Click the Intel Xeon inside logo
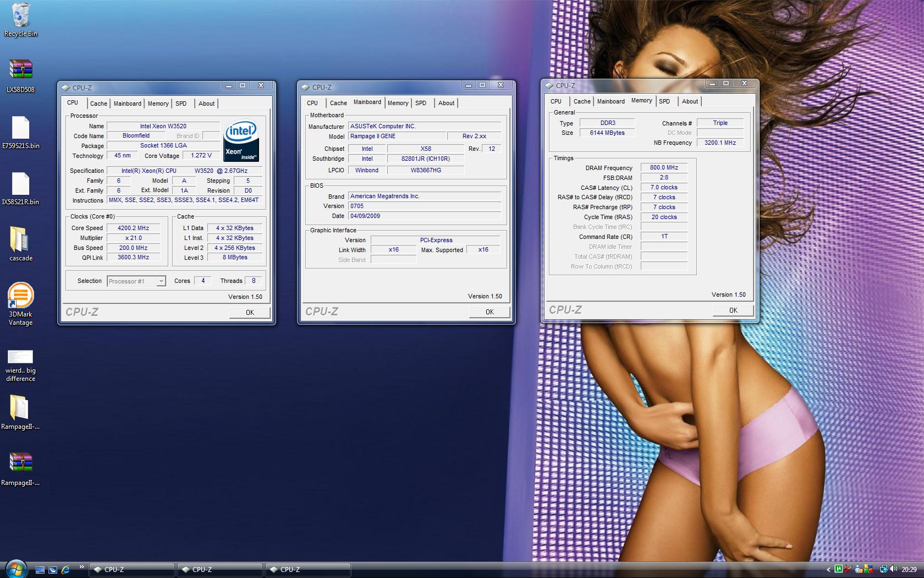Viewport: 924px width, 578px height. tap(241, 140)
